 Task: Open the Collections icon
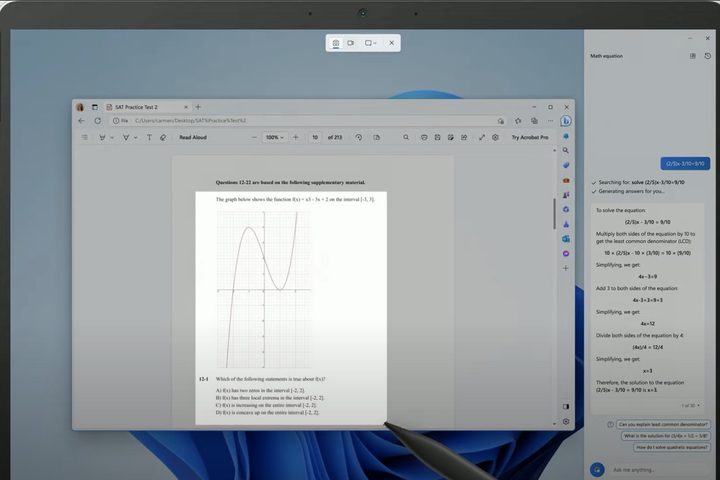[534, 121]
